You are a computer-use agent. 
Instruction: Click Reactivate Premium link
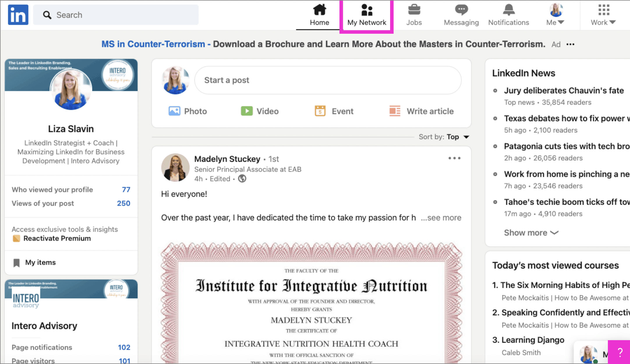(x=56, y=238)
